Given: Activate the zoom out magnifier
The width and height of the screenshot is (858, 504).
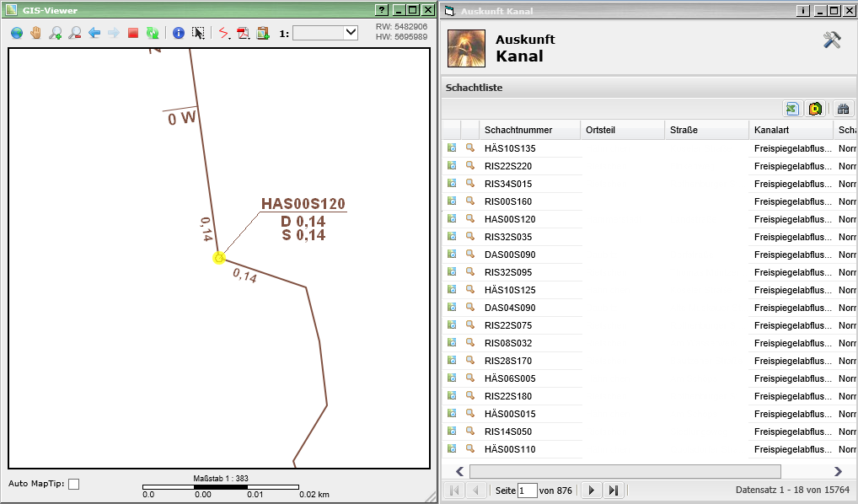Looking at the screenshot, I should [x=75, y=33].
